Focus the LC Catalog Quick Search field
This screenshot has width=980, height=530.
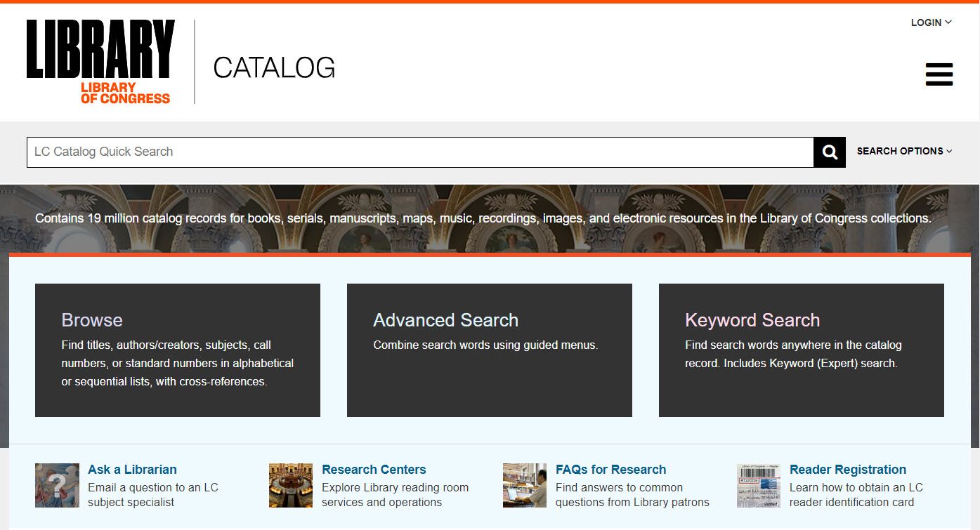[x=420, y=152]
